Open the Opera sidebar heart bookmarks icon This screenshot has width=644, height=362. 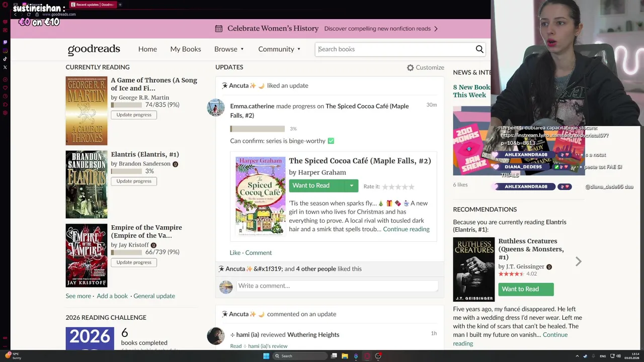[x=5, y=88]
